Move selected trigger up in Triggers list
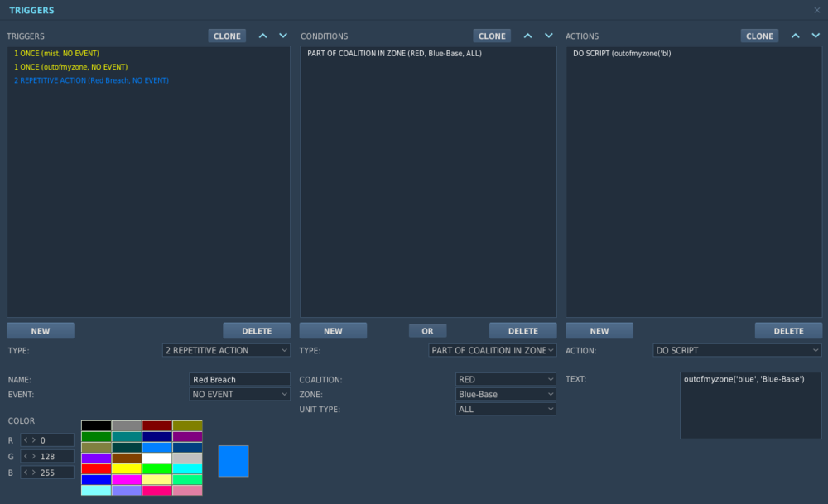The image size is (828, 504). click(262, 36)
